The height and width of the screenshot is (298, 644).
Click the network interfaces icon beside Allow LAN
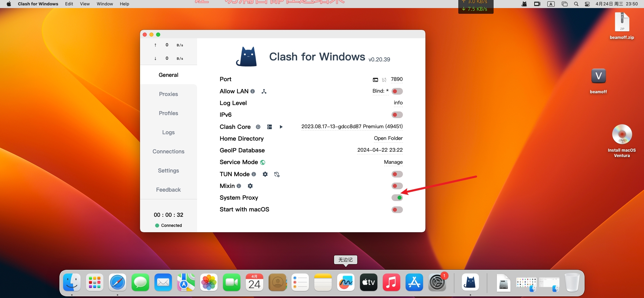pos(264,91)
